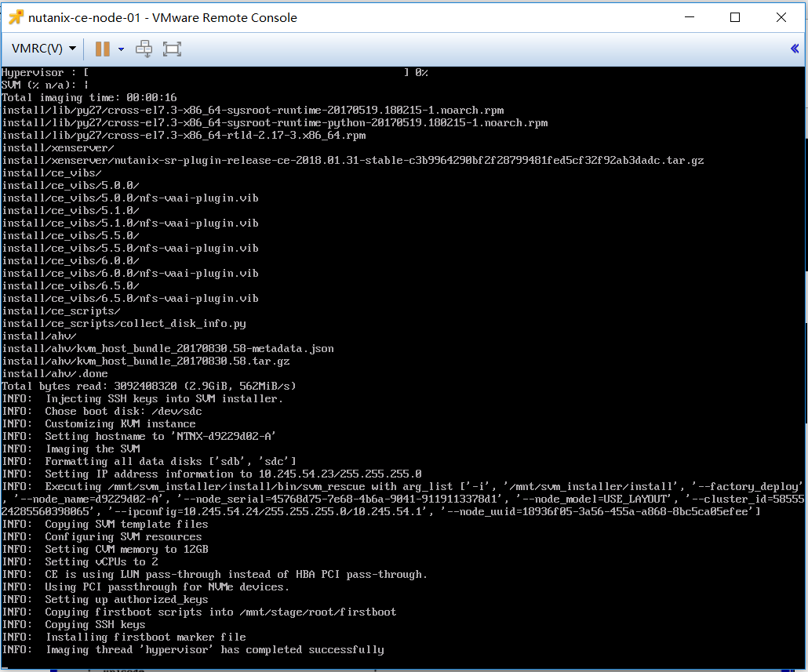Screen dimensions: 808x672
Task: Enter full screen mode
Action: pos(172,49)
